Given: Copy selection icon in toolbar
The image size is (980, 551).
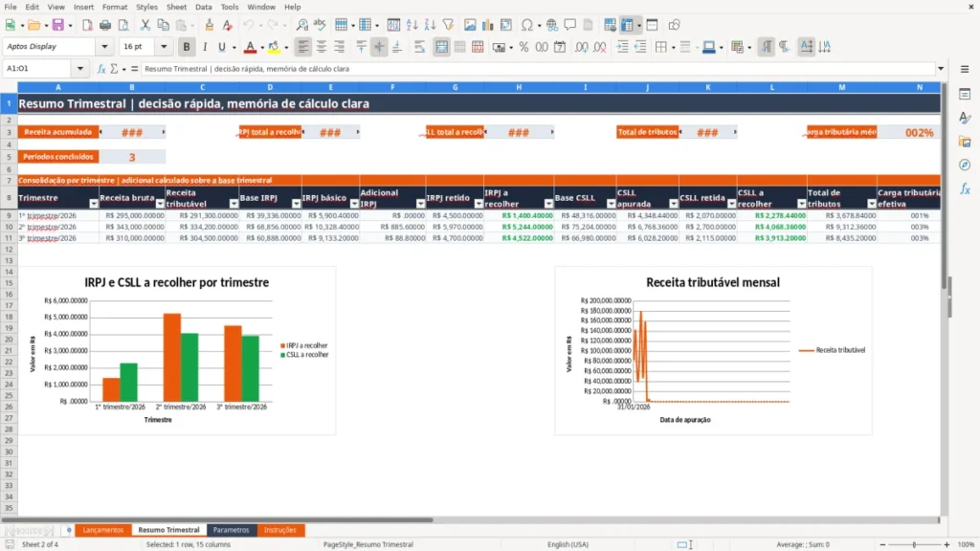Looking at the screenshot, I should [163, 25].
